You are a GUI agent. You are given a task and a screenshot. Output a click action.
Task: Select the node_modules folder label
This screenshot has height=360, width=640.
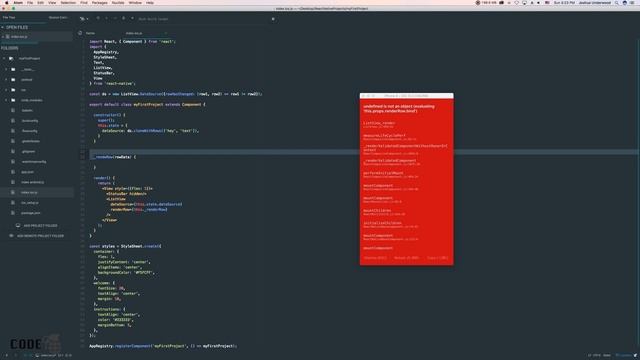click(32, 100)
